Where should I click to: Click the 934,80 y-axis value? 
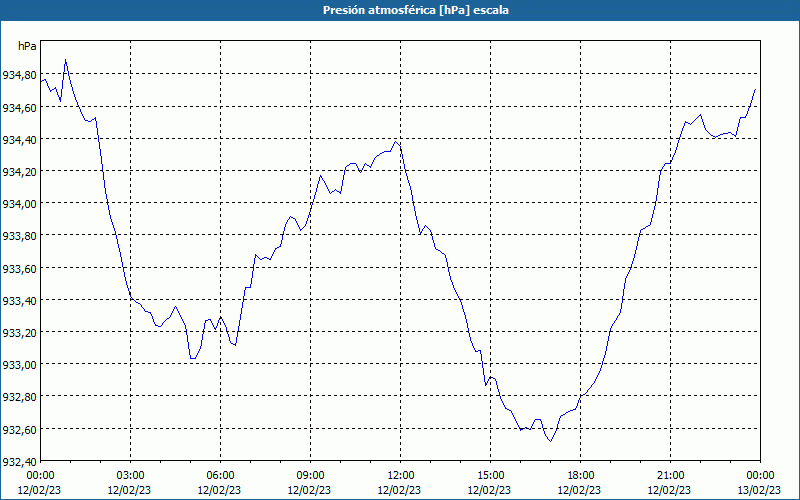(x=19, y=75)
